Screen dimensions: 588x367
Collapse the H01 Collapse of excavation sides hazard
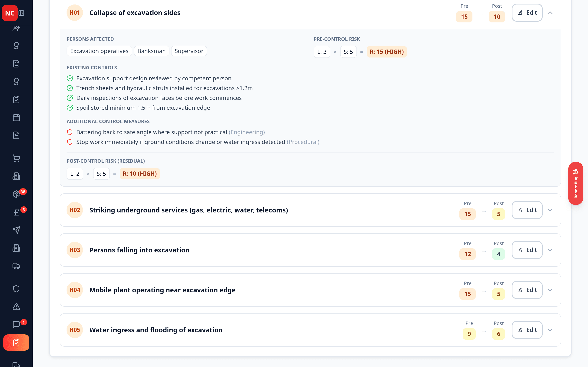click(x=550, y=13)
